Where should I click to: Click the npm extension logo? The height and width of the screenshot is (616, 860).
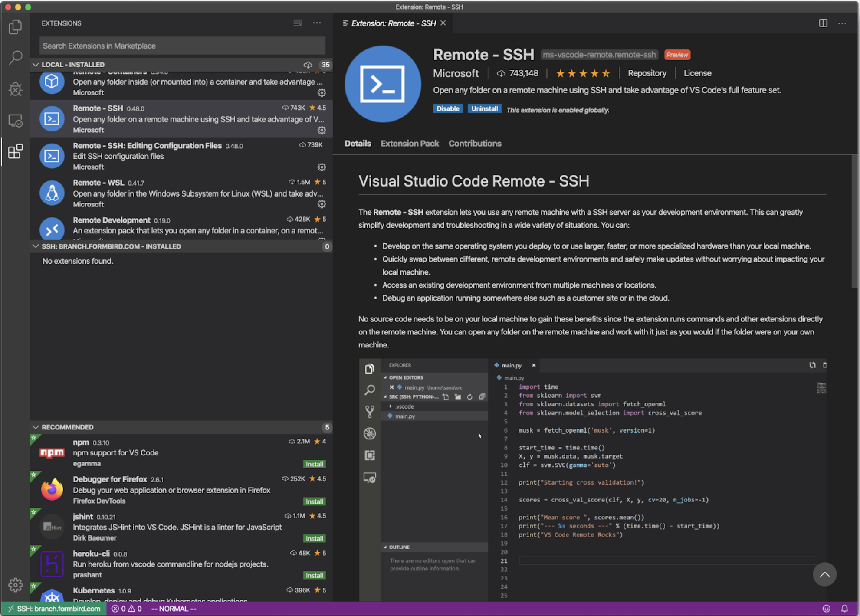point(52,453)
